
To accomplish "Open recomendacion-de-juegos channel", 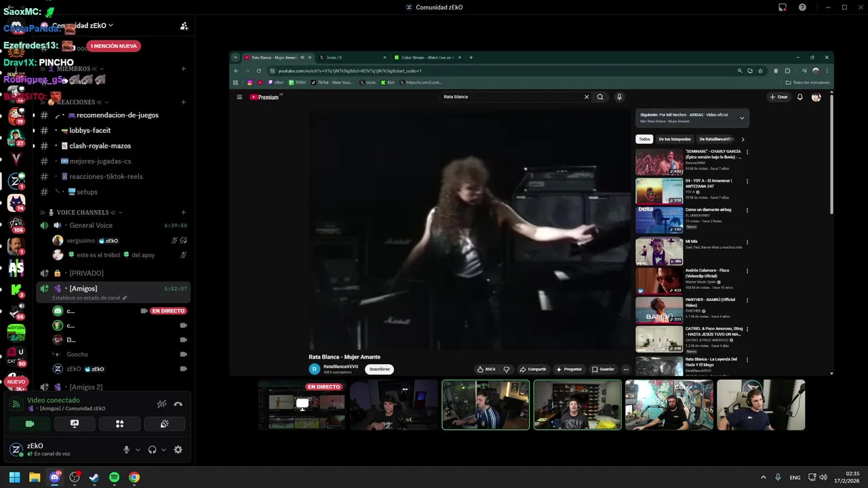I will (x=113, y=115).
